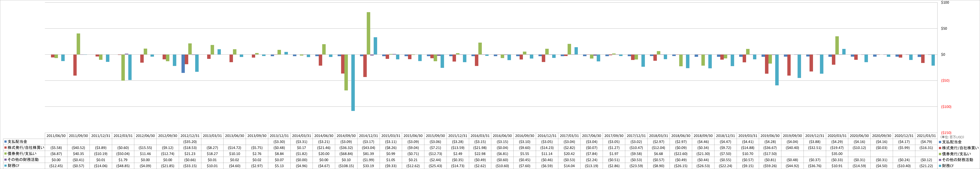
Task: Click the tall green bar at 2014/12/31
Action: click(x=368, y=33)
